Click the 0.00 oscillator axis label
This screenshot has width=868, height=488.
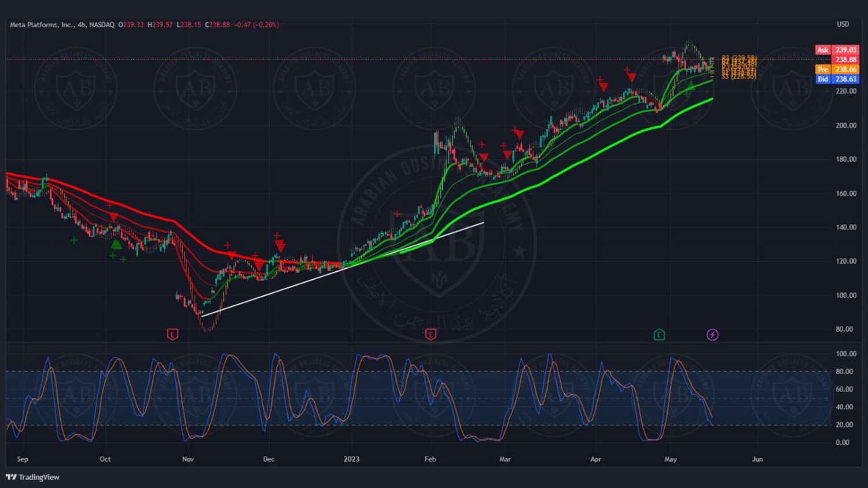843,443
